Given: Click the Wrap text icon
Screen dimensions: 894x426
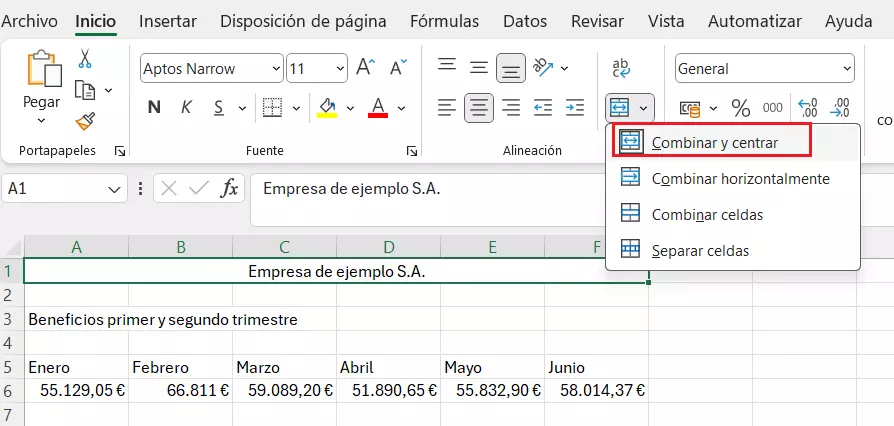Looking at the screenshot, I should click(x=621, y=68).
